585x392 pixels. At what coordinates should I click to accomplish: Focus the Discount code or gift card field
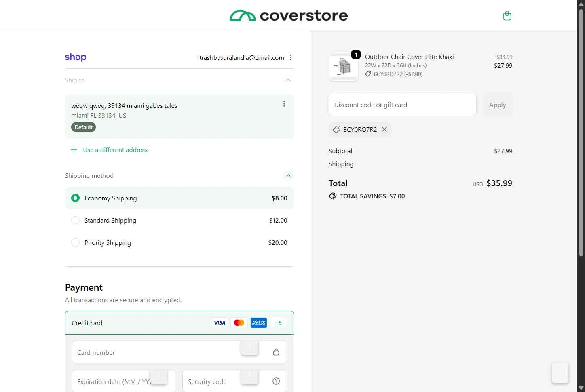pos(403,105)
